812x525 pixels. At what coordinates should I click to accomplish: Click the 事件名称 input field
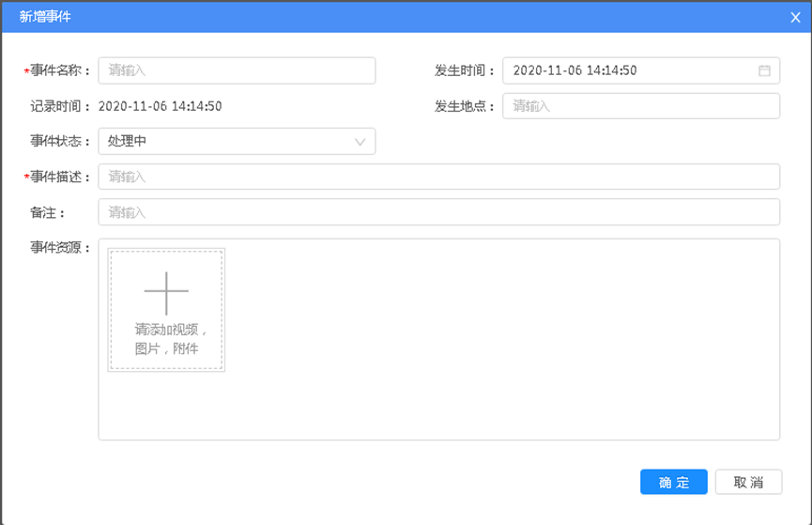pos(237,70)
